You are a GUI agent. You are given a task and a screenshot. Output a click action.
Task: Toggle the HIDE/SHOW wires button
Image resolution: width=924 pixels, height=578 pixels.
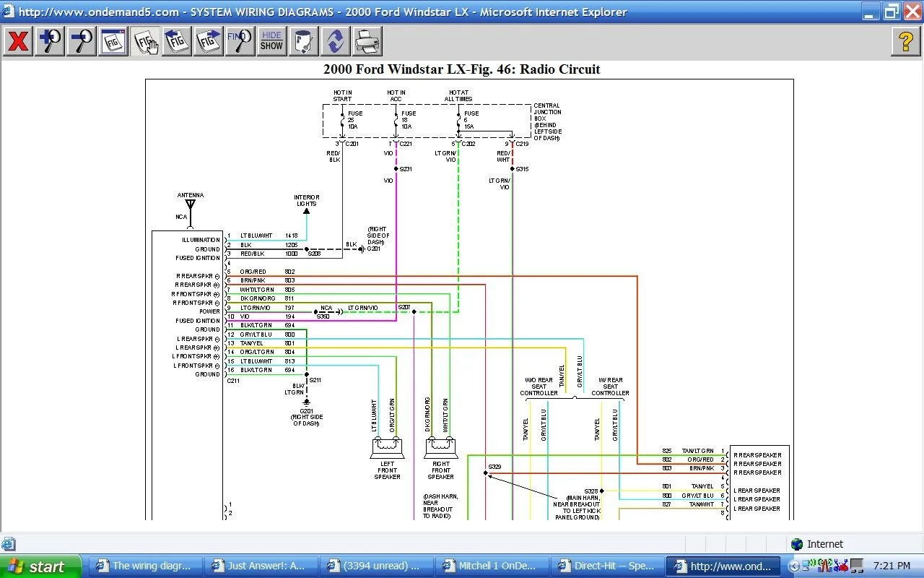[x=272, y=41]
